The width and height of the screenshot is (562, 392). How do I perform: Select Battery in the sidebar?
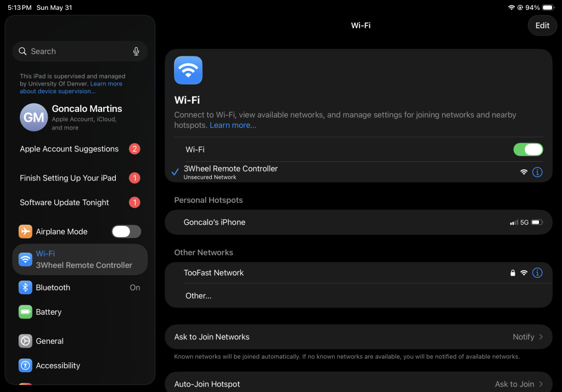(x=80, y=312)
